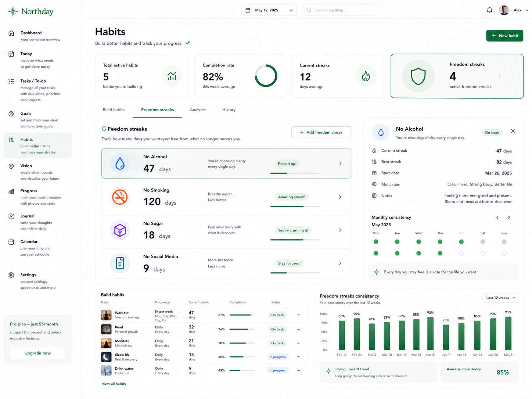Open the View all habits link
The height and width of the screenshot is (399, 532).
pos(114,384)
